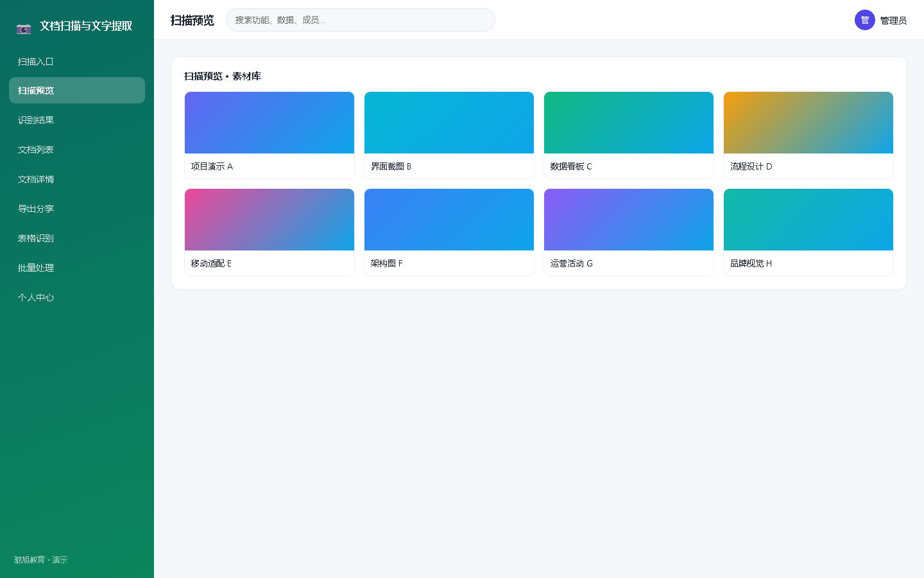Go to 识别结果 page

[77, 120]
